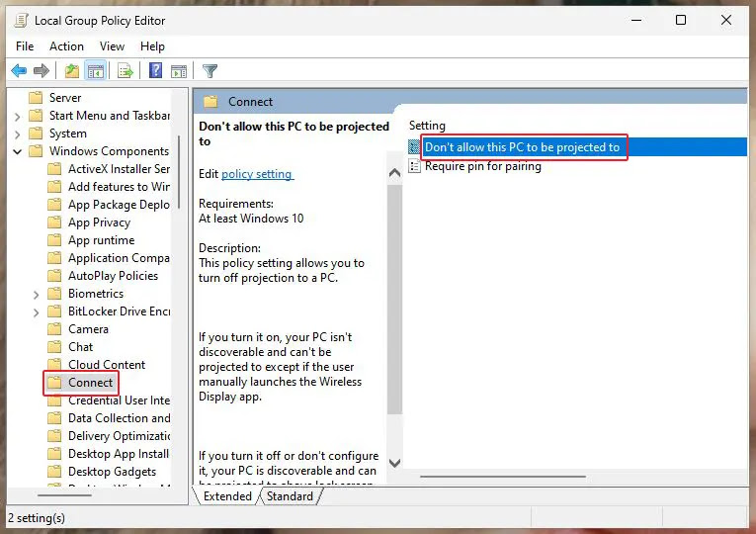Collapse the Windows Components node
Image resolution: width=756 pixels, height=534 pixels.
click(18, 151)
